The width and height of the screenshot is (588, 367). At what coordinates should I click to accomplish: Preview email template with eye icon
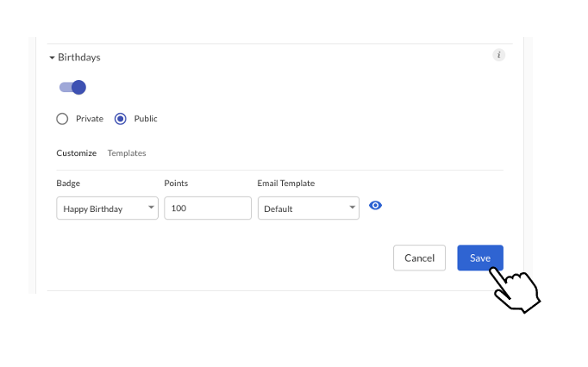(x=375, y=205)
